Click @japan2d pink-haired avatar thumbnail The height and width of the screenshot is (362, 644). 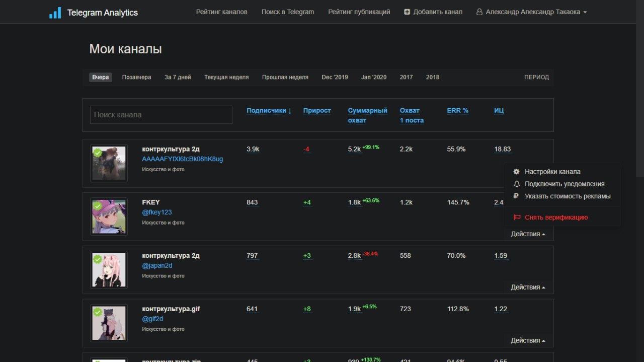pyautogui.click(x=109, y=270)
